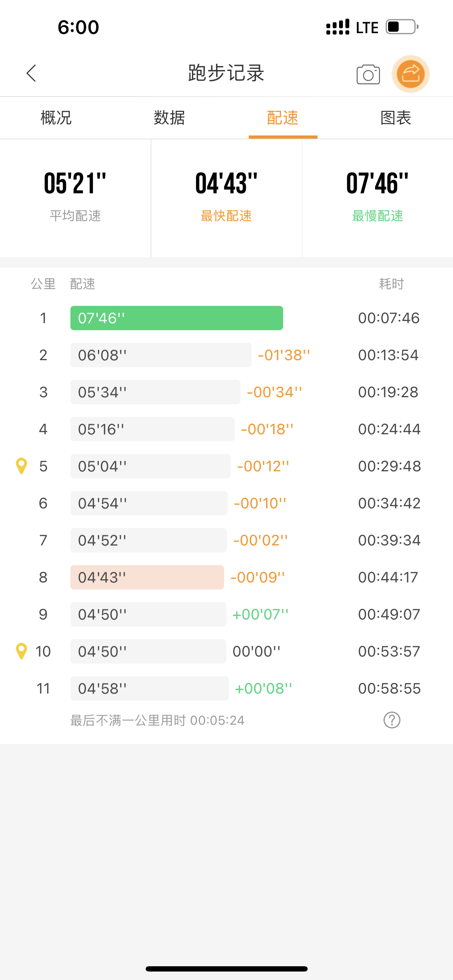The image size is (453, 980).
Task: Tap the back arrow icon
Action: pyautogui.click(x=31, y=73)
